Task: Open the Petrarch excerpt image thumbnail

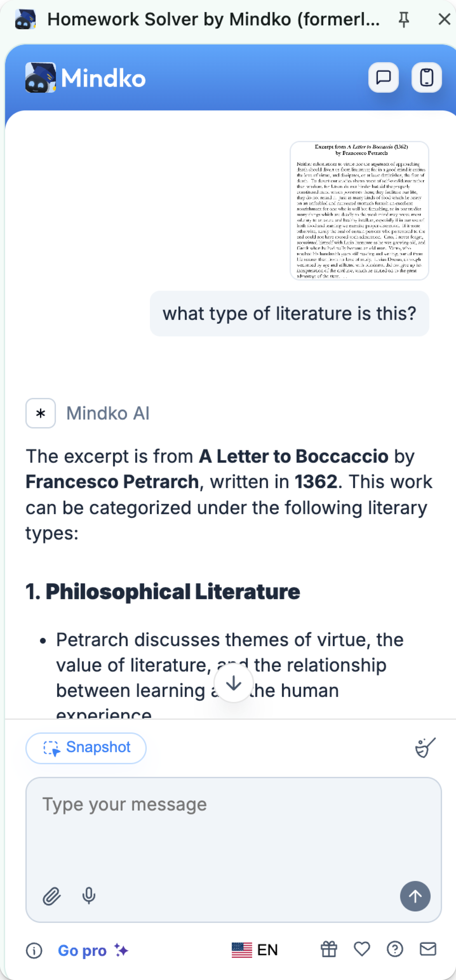Action: [x=359, y=210]
